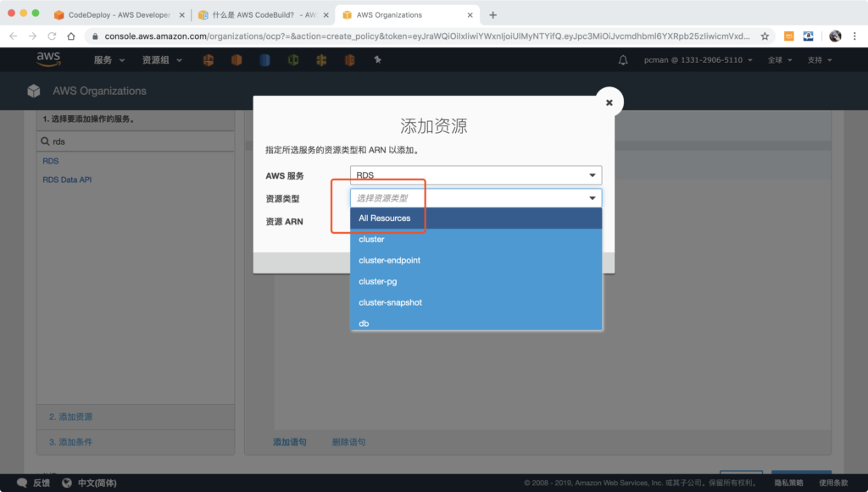The height and width of the screenshot is (492, 868).
Task: Switch to the 什么是 AWS CodeBuild tab
Action: [264, 15]
